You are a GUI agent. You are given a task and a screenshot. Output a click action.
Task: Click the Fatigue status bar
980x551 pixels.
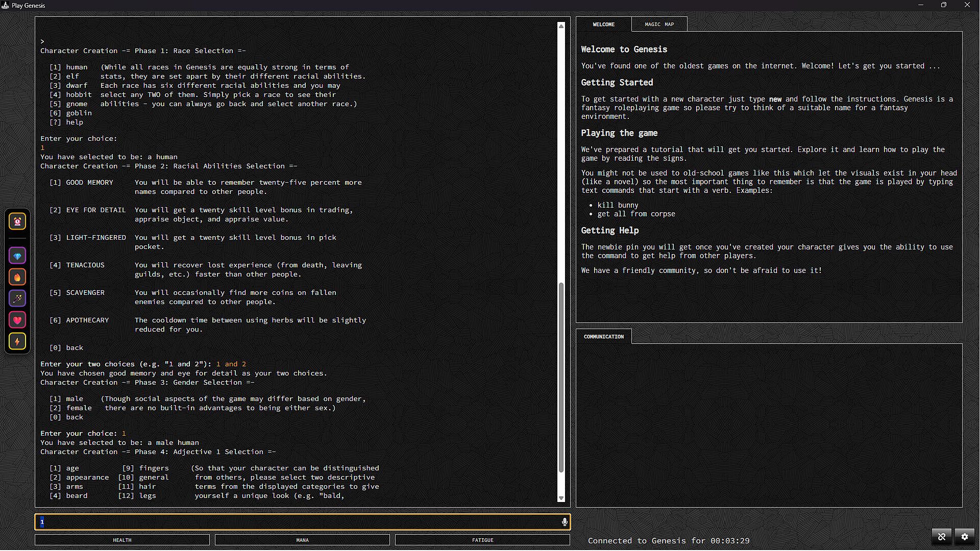pos(482,540)
